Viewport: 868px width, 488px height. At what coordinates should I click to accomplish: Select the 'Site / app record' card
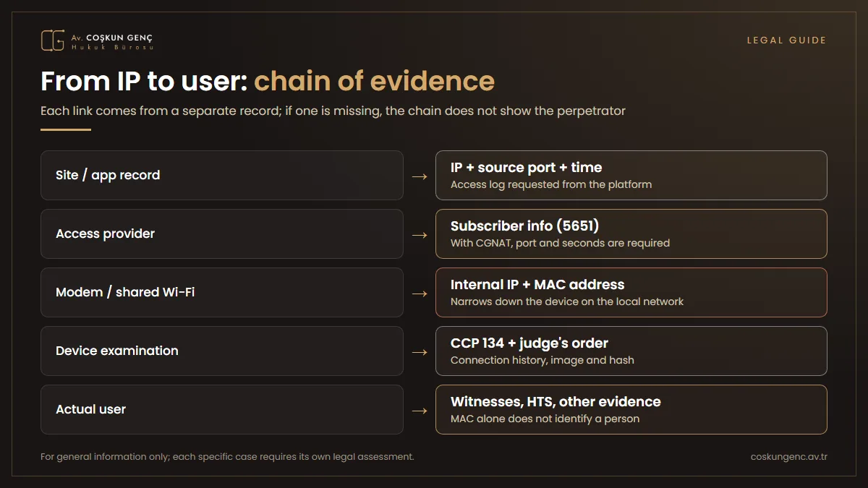[x=222, y=175]
